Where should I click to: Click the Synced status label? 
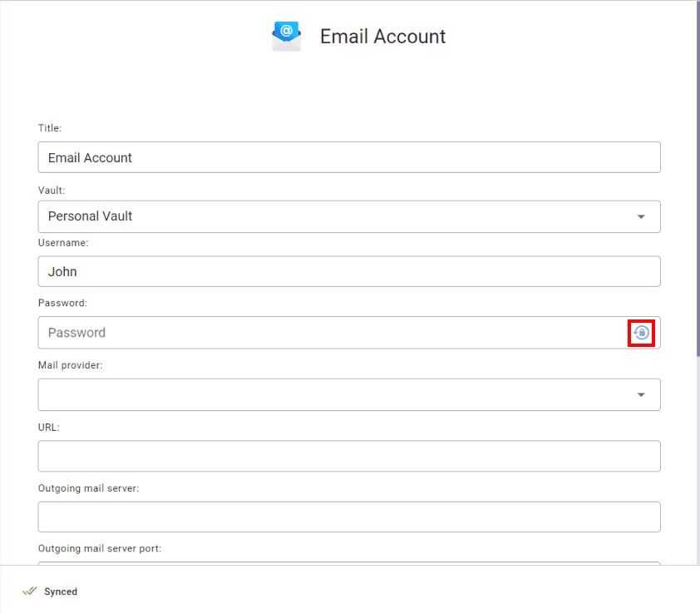click(x=58, y=592)
